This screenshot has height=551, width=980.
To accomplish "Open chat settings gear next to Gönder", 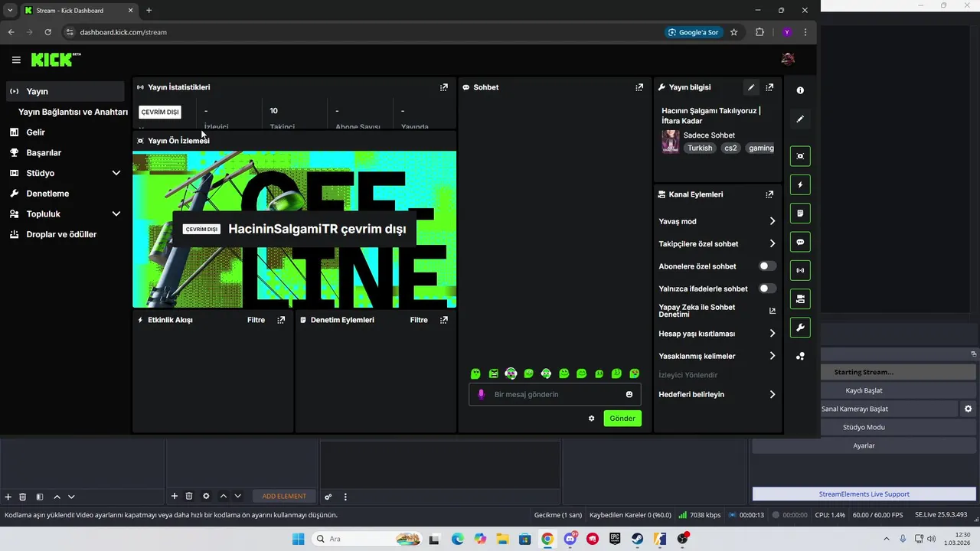I will click(x=591, y=419).
